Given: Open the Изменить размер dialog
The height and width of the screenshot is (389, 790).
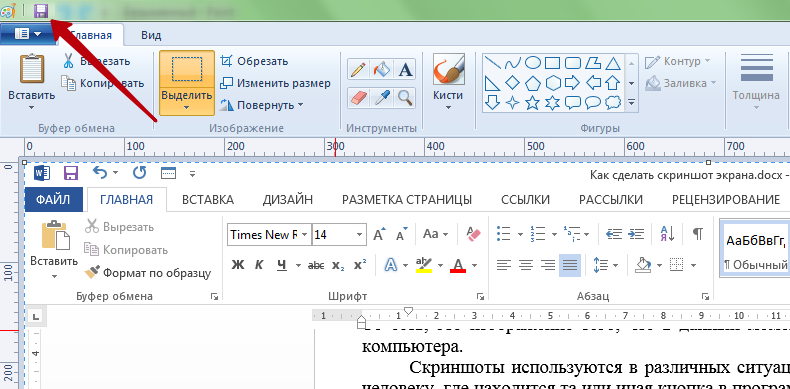Looking at the screenshot, I should [x=276, y=83].
